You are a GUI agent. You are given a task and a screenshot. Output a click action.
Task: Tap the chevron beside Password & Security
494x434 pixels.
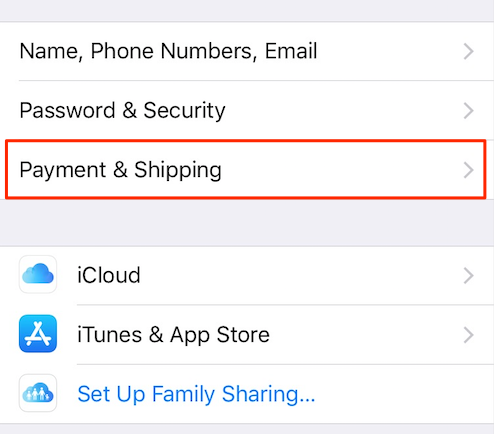[x=469, y=111]
